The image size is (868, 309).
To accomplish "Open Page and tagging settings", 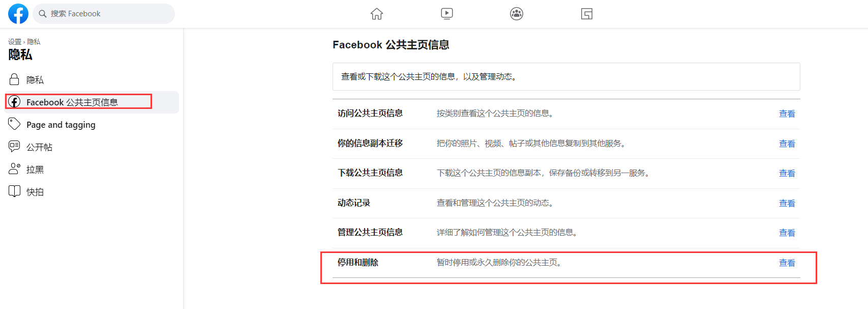I will (92, 125).
